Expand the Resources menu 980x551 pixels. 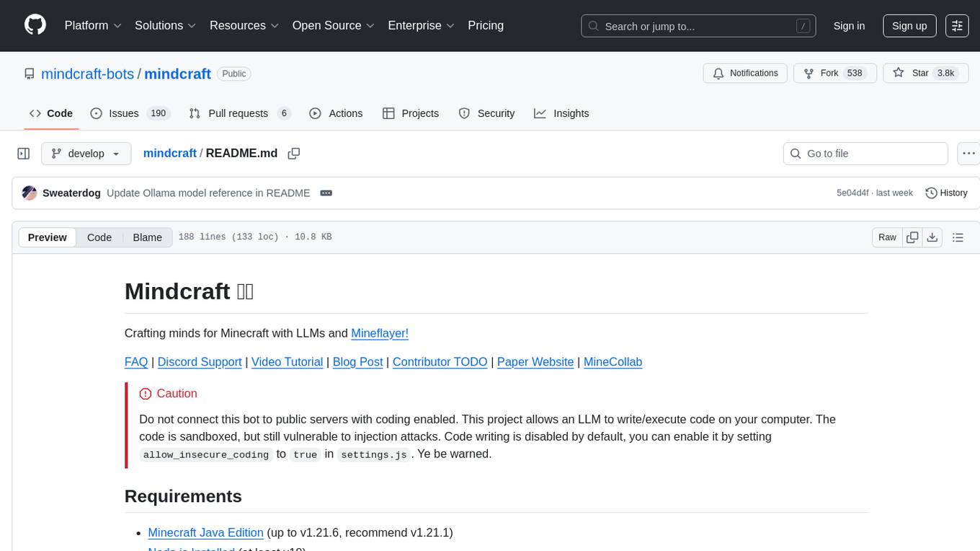(244, 25)
